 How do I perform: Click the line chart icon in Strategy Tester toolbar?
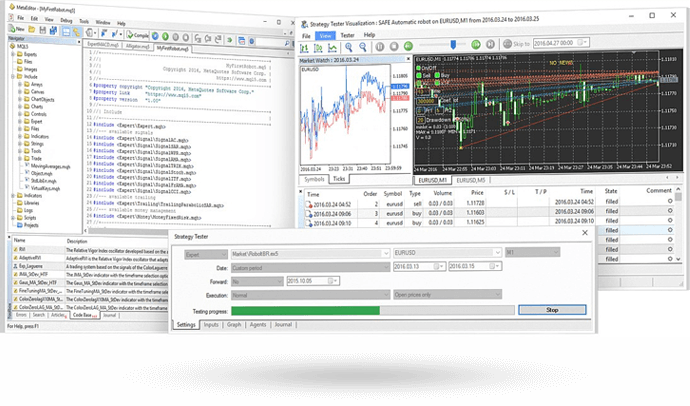[x=333, y=47]
